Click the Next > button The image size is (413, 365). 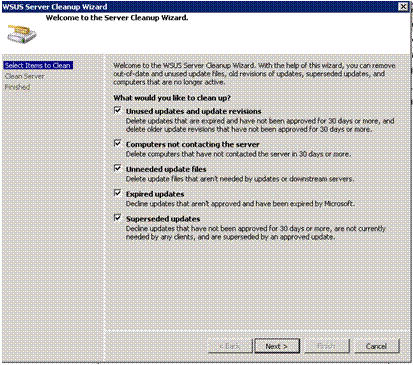277,346
